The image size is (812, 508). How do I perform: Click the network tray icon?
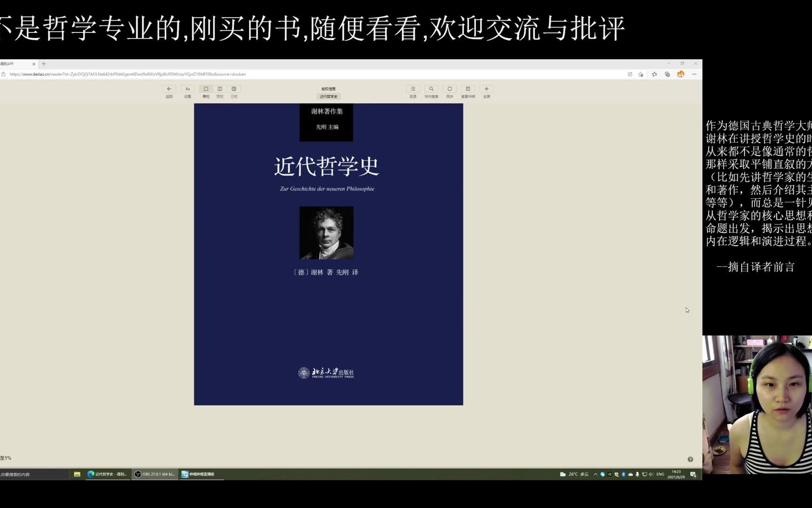[x=644, y=474]
